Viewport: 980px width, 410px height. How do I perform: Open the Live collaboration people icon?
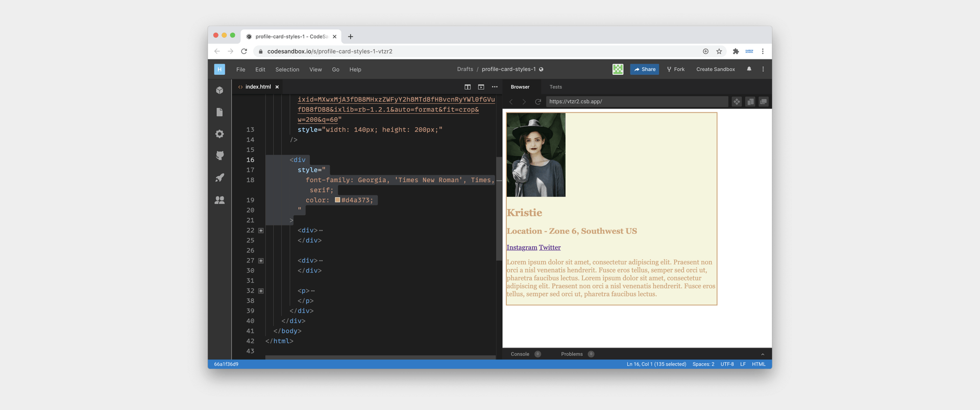tap(219, 200)
